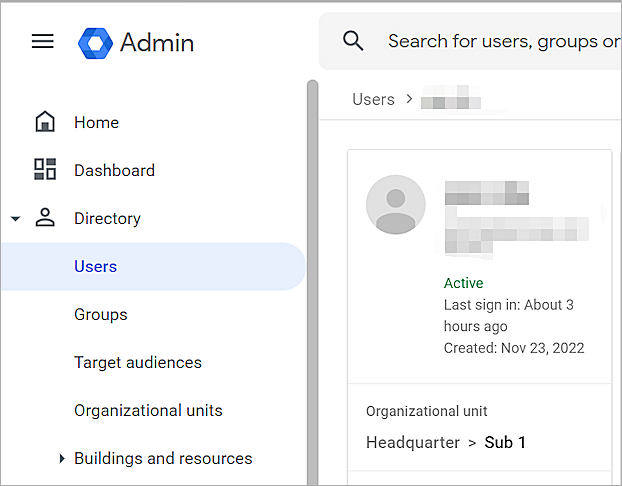Viewport: 622px width, 486px height.
Task: Click the search magnifier icon
Action: tap(353, 41)
